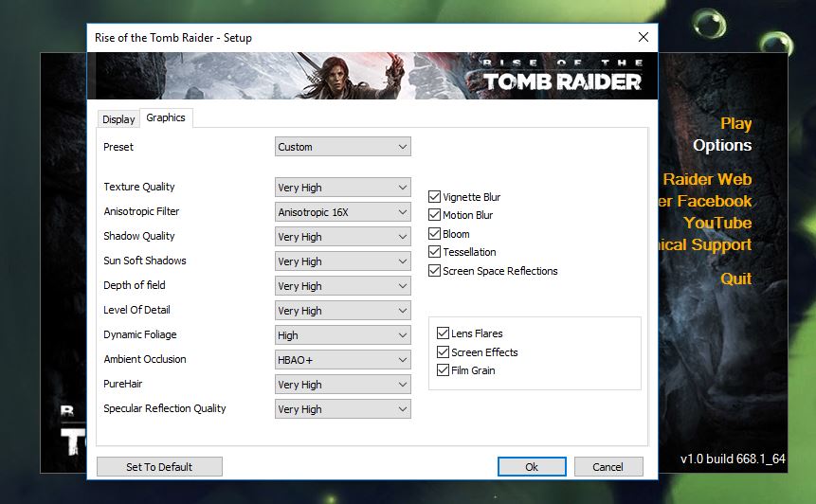The width and height of the screenshot is (816, 504).
Task: Select Options in the launcher window
Action: coord(722,145)
